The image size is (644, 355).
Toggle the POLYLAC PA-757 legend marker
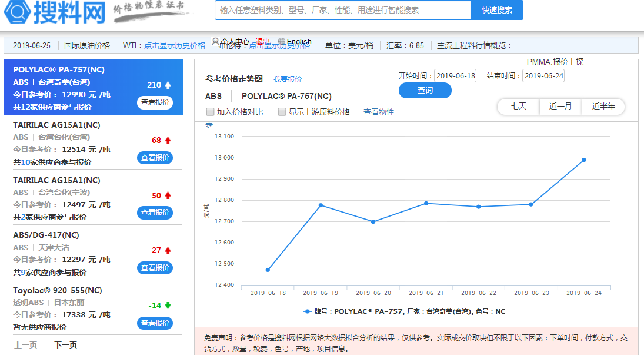(307, 311)
